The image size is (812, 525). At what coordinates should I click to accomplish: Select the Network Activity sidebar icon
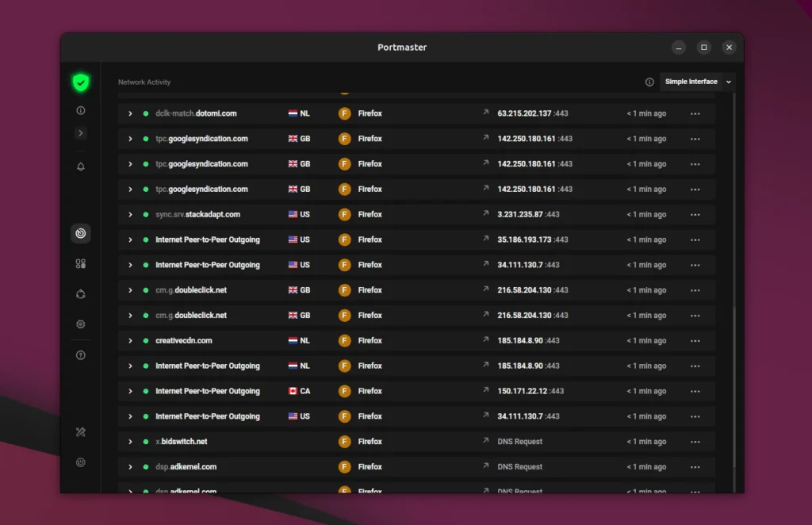click(x=80, y=233)
